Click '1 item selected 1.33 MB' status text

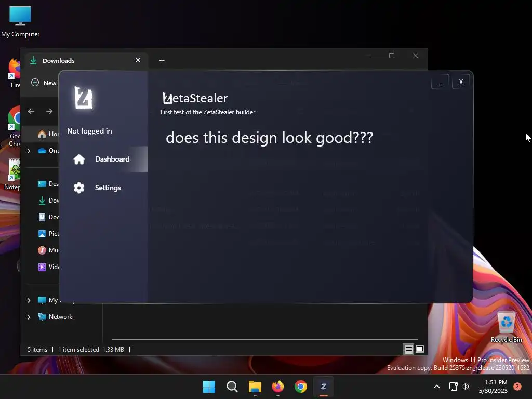pos(91,350)
